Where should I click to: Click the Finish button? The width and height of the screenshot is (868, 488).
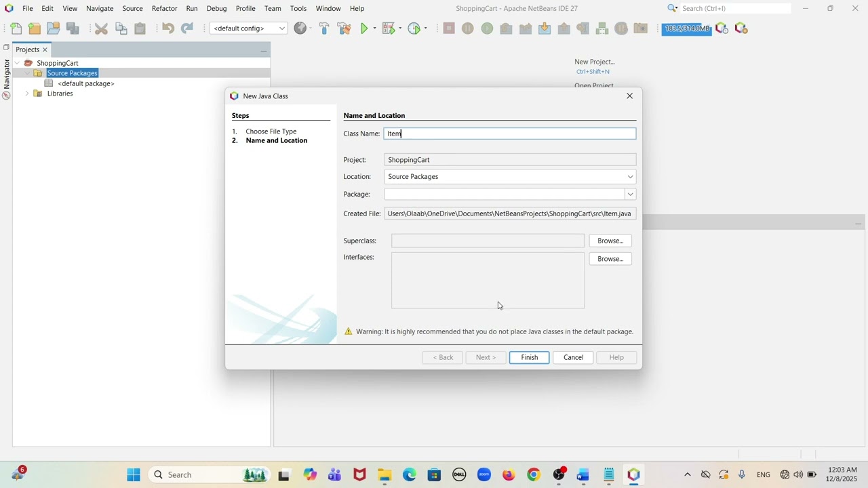click(530, 357)
